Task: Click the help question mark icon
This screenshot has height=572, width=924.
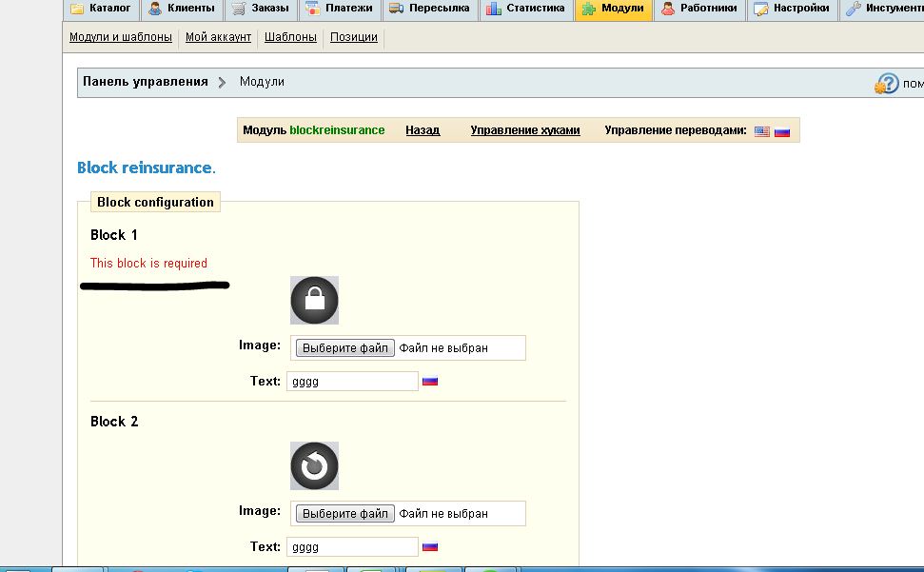Action: point(886,84)
